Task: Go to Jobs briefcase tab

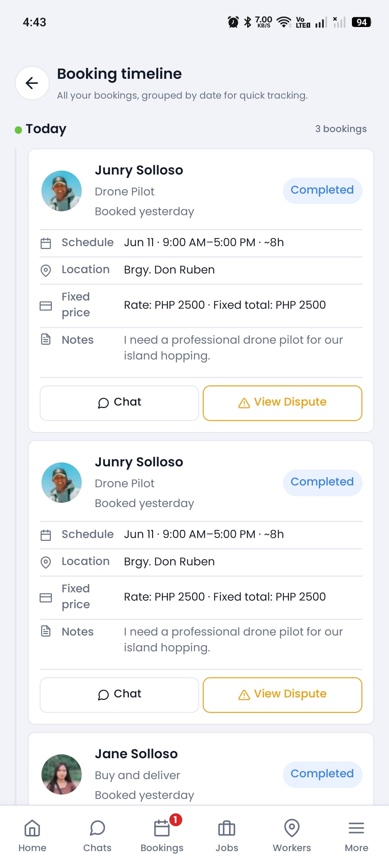Action: (x=227, y=836)
